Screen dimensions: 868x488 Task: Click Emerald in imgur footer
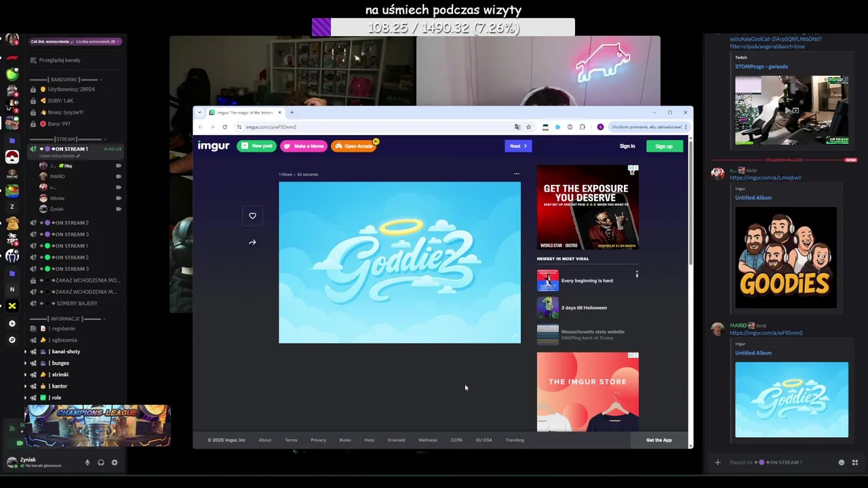pyautogui.click(x=396, y=440)
